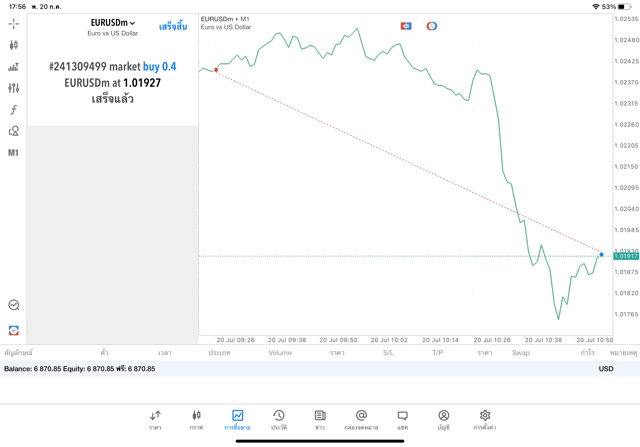Open the bar-chart indicators icon in sidebar

tap(13, 67)
